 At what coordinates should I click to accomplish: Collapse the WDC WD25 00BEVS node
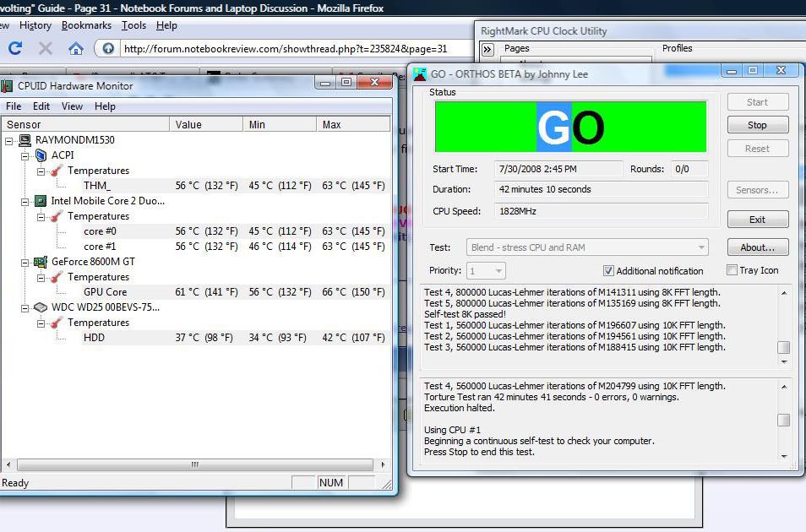tap(25, 308)
